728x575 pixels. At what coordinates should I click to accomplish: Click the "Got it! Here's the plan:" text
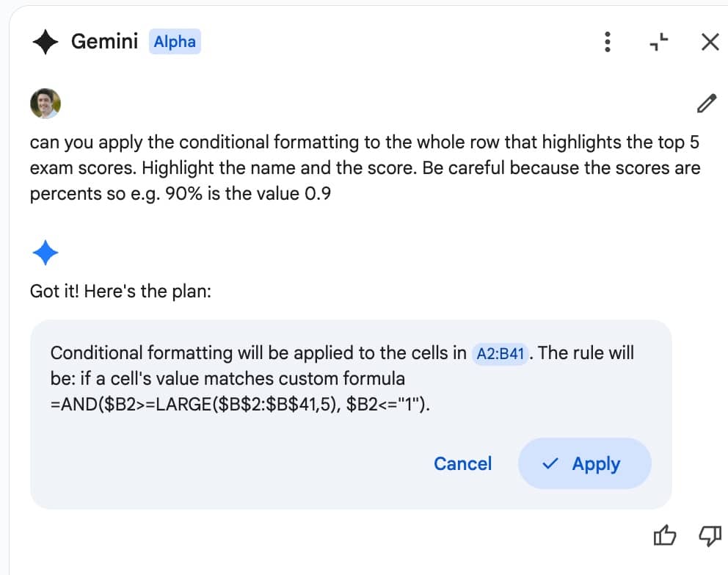pos(120,292)
